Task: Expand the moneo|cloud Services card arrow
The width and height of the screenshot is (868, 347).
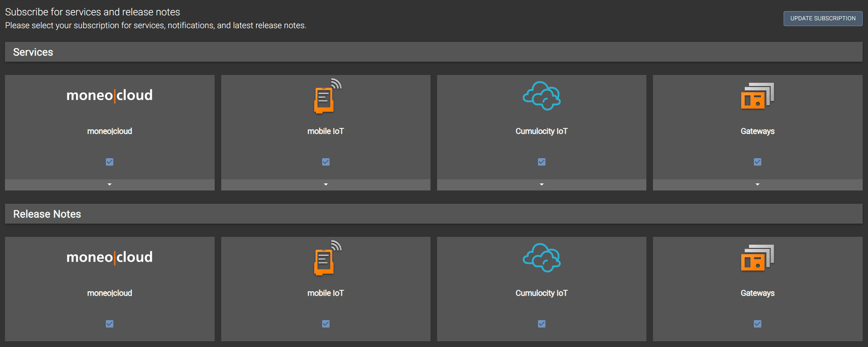Action: coord(110,185)
